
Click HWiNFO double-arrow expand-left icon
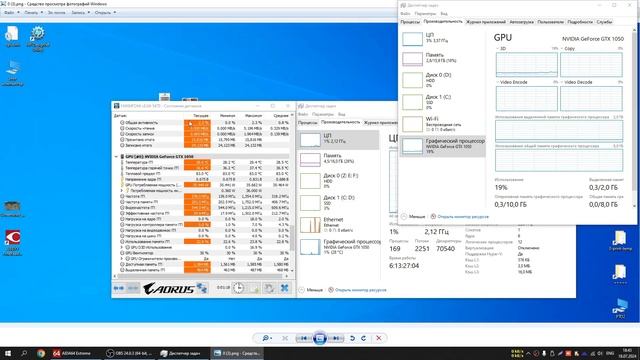point(119,289)
